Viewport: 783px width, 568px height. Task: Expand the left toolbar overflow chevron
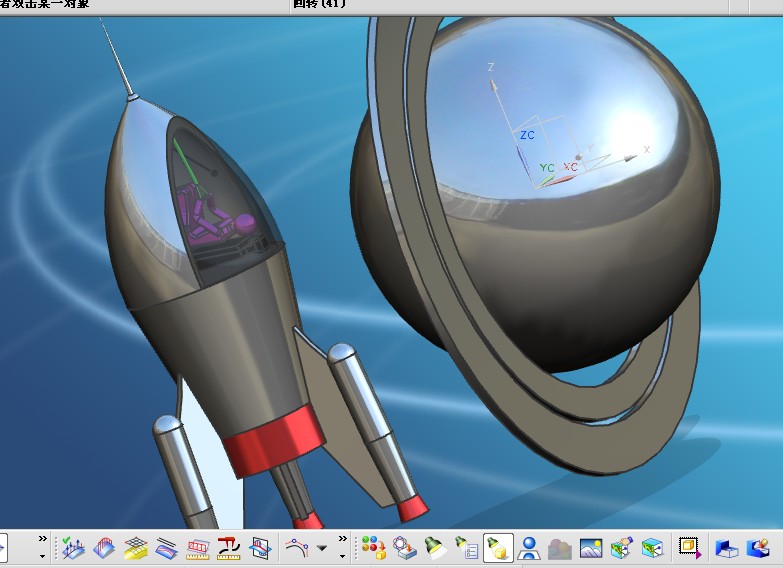42,539
